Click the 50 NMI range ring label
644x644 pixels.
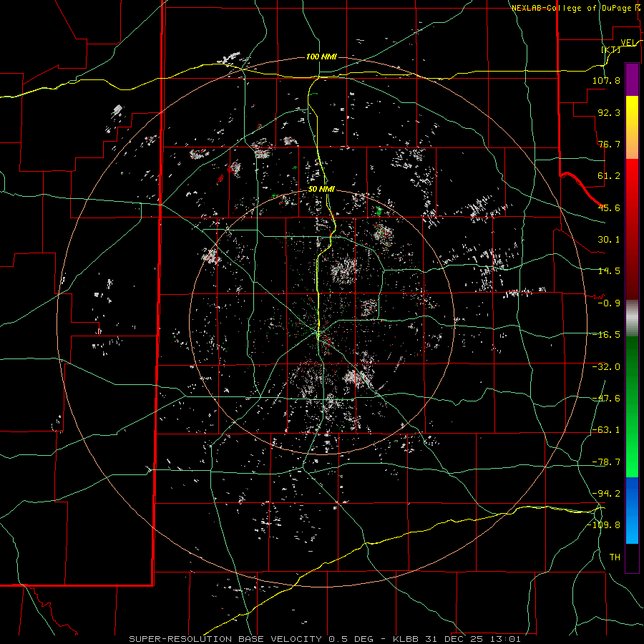(x=321, y=190)
